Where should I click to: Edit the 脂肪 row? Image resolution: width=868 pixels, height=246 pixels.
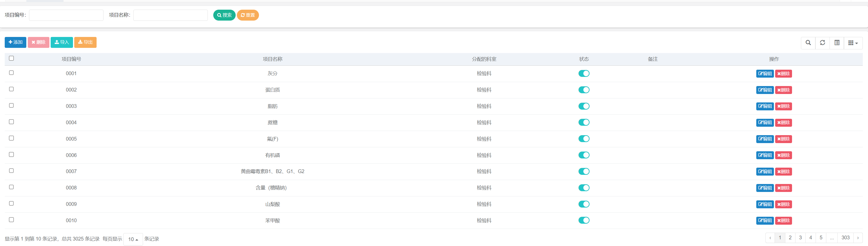pos(765,106)
